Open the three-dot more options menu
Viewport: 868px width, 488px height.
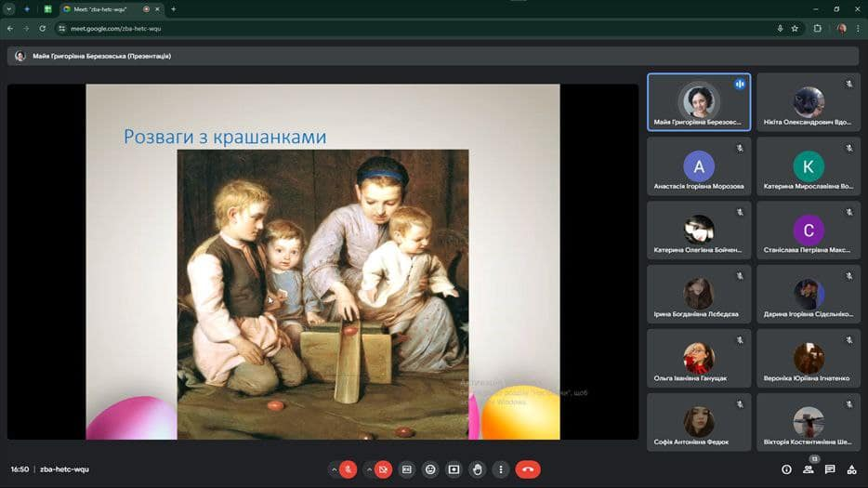(x=501, y=469)
